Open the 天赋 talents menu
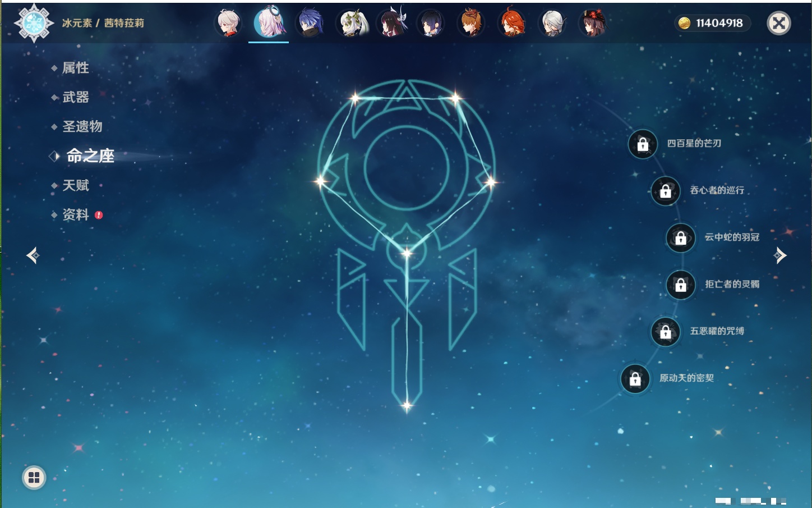The image size is (812, 508). click(76, 185)
